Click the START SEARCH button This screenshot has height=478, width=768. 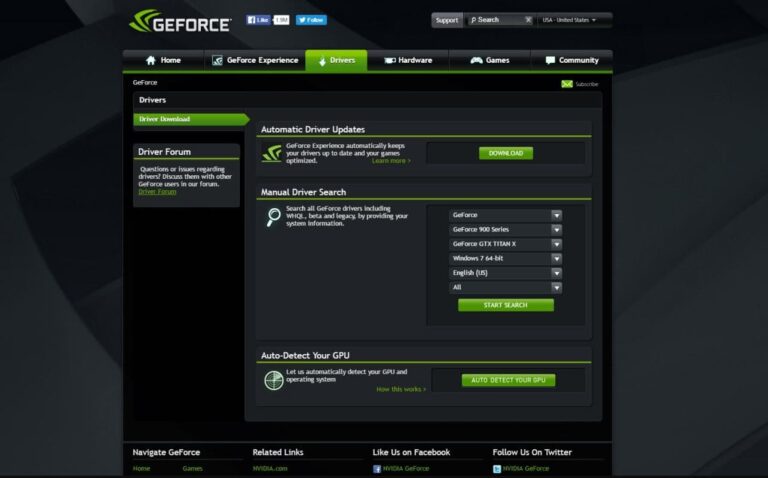click(505, 305)
